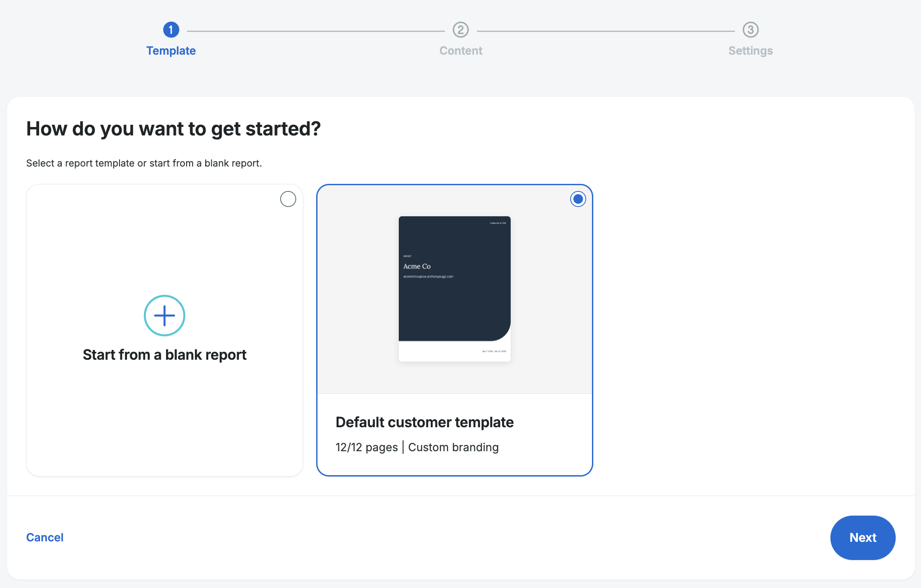Go to the Content step label

[x=460, y=51]
